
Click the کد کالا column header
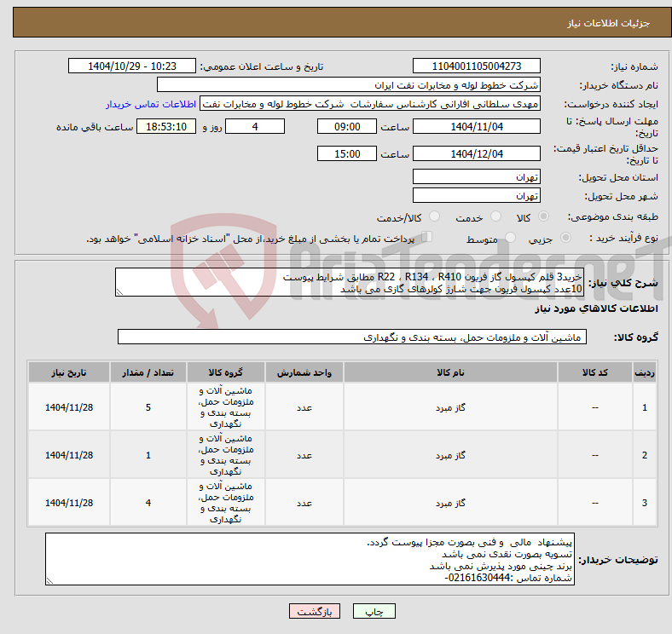pos(595,372)
